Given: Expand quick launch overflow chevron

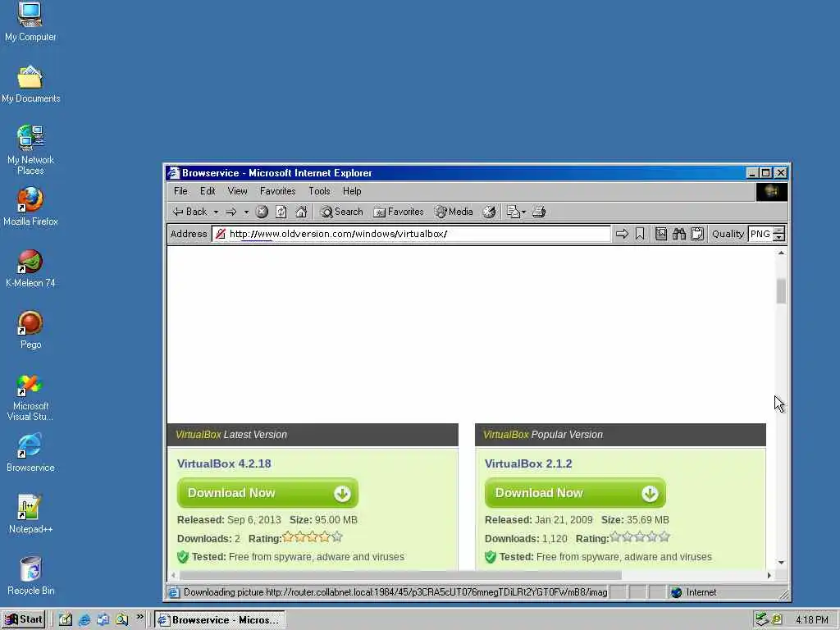Looking at the screenshot, I should (x=139, y=617).
